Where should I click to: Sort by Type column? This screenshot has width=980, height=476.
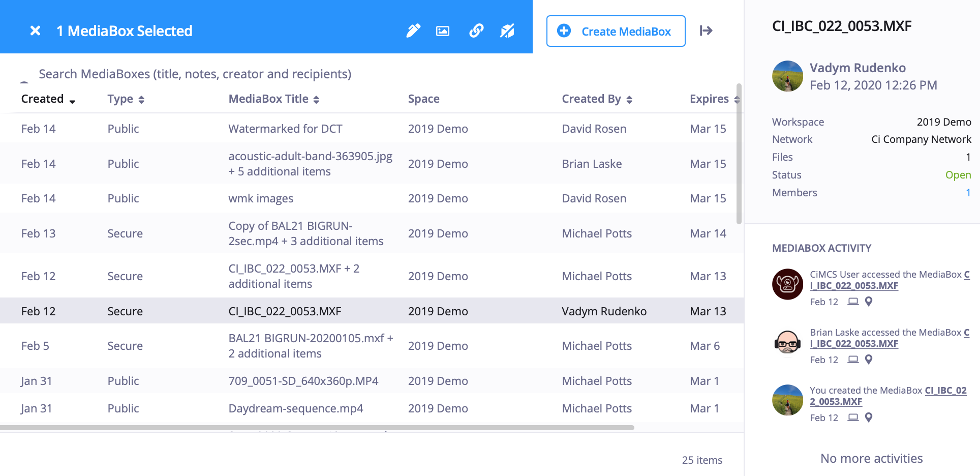tap(126, 99)
